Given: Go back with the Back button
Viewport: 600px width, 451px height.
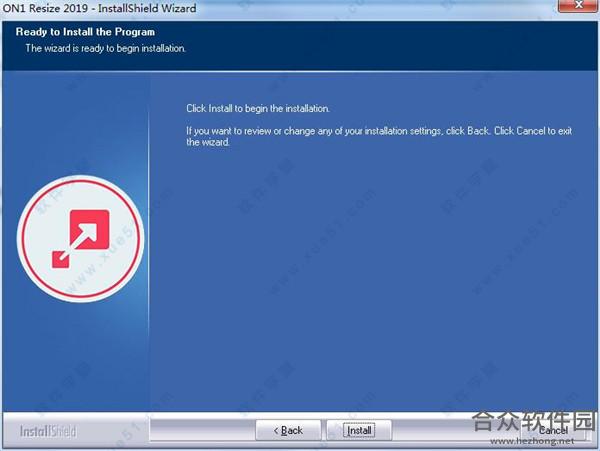Looking at the screenshot, I should (288, 430).
